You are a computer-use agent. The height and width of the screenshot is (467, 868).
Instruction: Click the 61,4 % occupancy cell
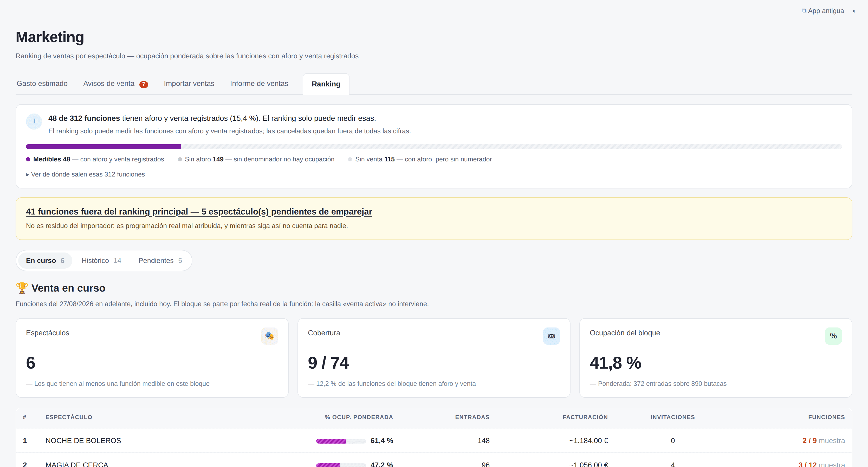pyautogui.click(x=382, y=441)
